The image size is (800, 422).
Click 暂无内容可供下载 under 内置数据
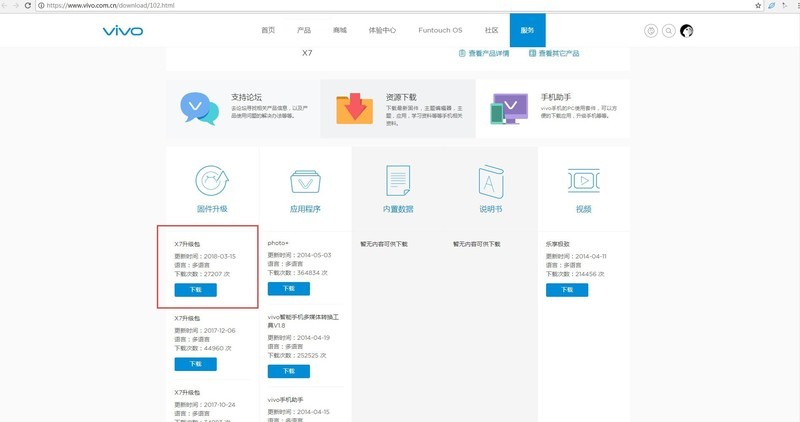coord(384,244)
